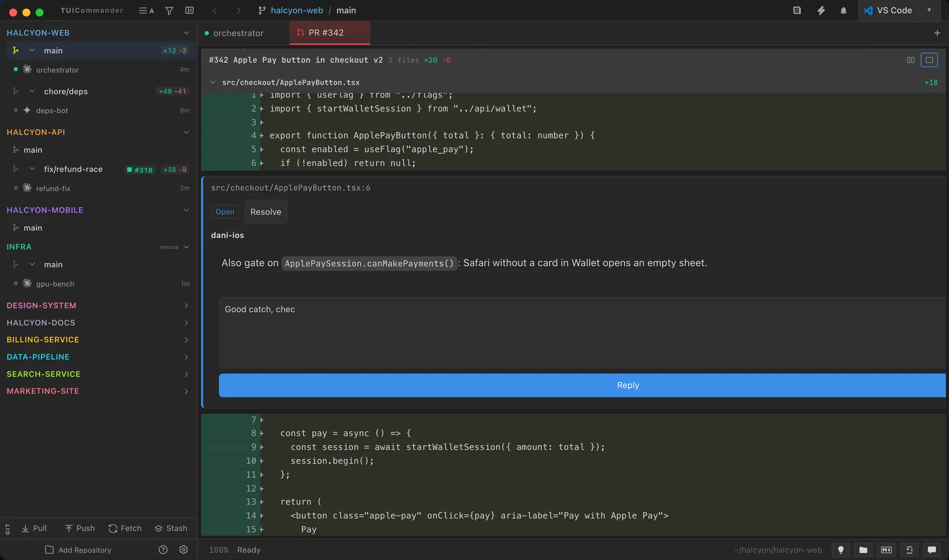Viewport: 949px width, 560px height.
Task: Open the filter icon in title bar
Action: coord(169,10)
